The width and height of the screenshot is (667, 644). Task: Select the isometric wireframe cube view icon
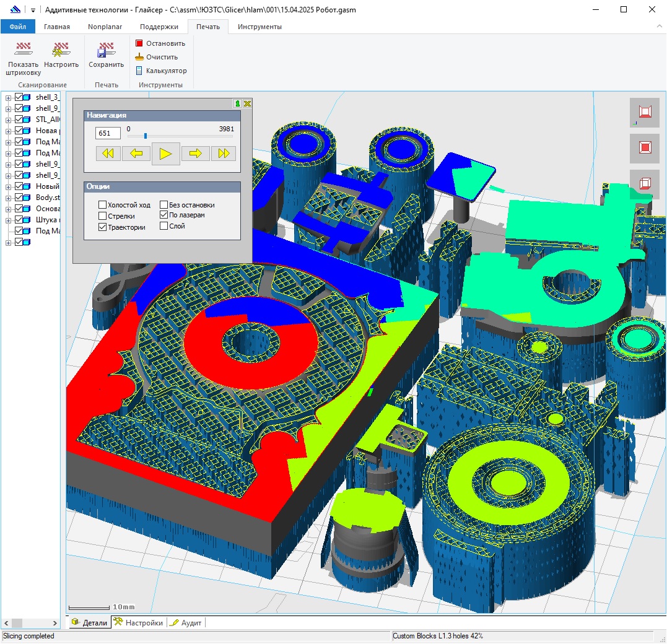pyautogui.click(x=645, y=184)
